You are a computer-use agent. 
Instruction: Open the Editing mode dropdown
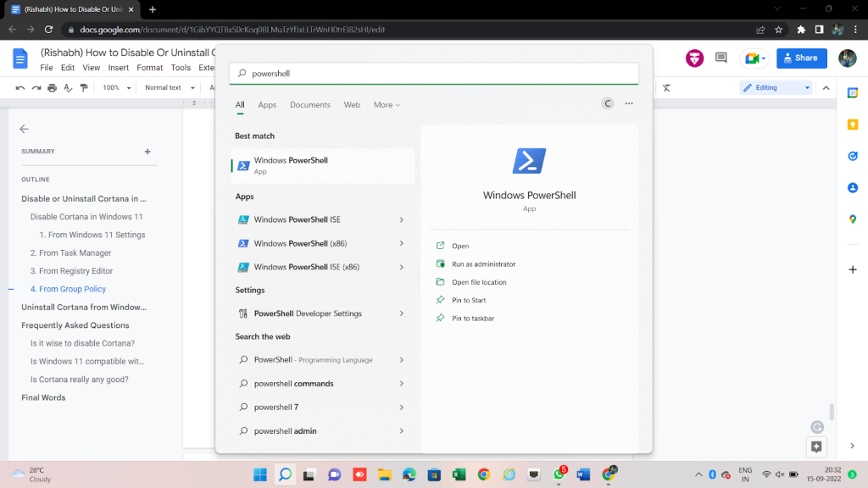(776, 88)
